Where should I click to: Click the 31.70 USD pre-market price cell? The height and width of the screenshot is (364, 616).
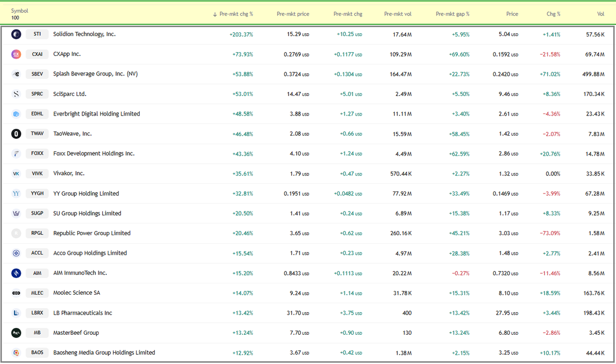298,313
